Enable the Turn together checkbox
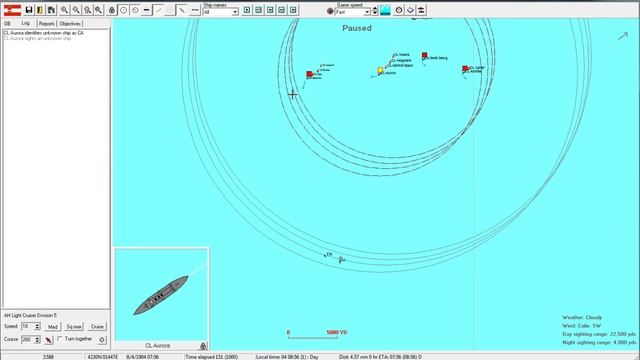 (60, 339)
